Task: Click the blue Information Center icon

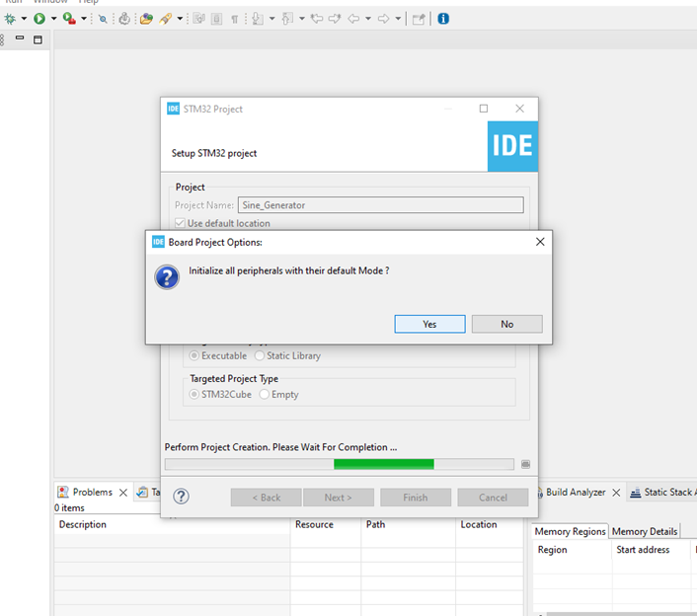Action: [x=443, y=19]
